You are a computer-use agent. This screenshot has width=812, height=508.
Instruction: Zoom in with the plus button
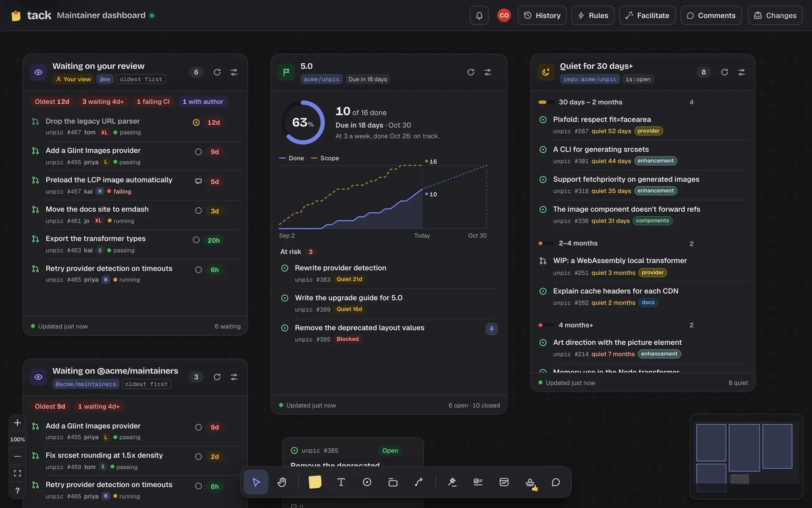tap(17, 423)
